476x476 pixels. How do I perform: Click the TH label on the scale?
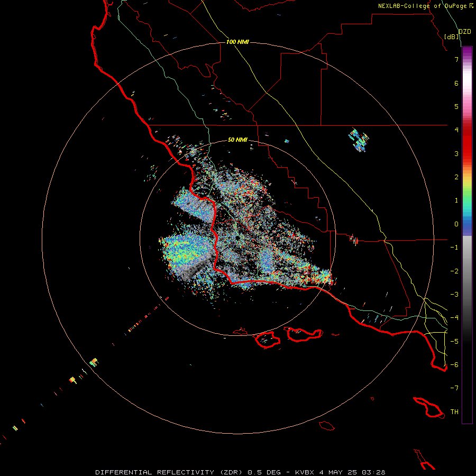coord(454,412)
